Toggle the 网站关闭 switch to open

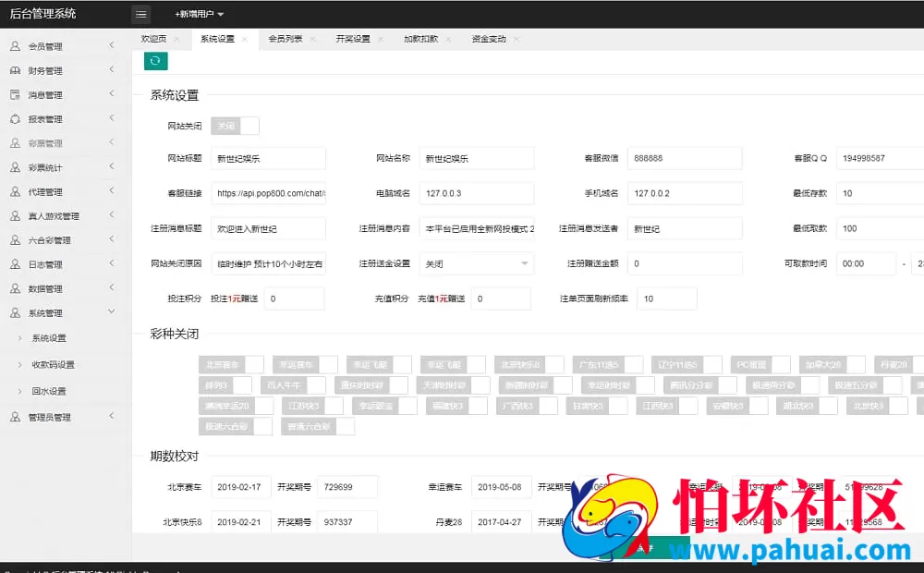236,125
